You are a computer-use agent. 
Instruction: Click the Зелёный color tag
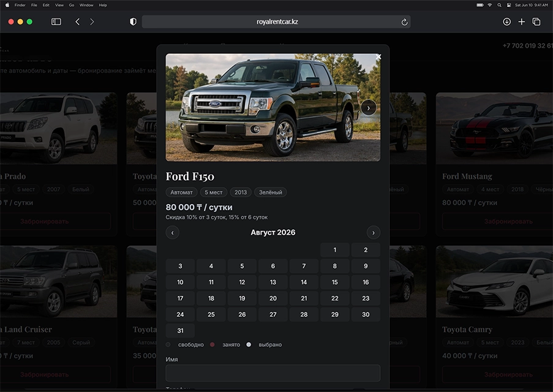click(x=271, y=192)
